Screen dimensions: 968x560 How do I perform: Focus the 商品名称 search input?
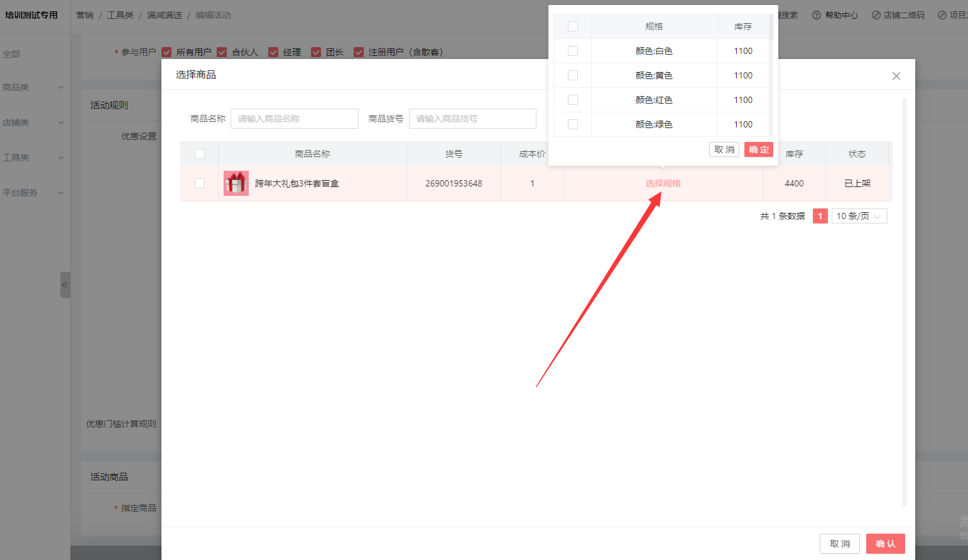(x=294, y=119)
